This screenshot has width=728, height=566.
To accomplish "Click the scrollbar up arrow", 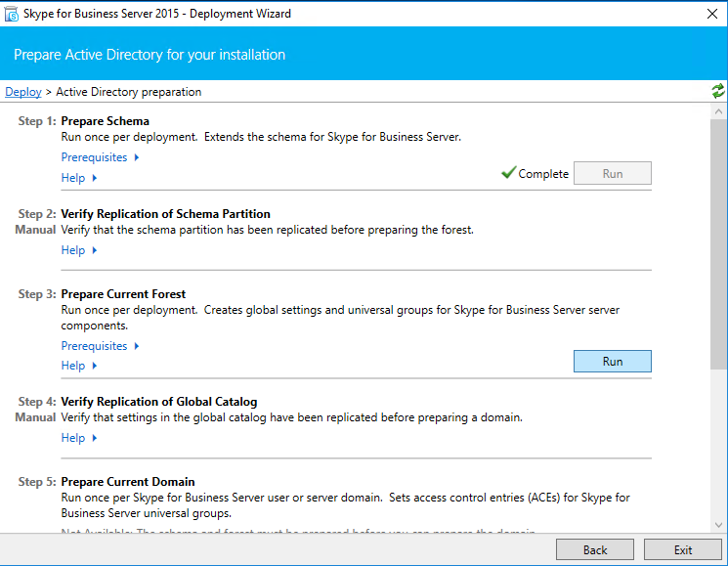I will click(718, 111).
